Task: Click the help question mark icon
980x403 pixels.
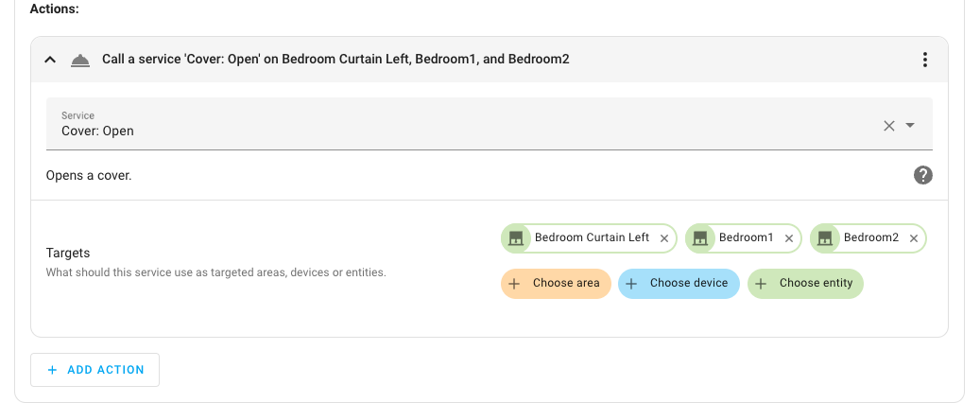Action: (923, 175)
